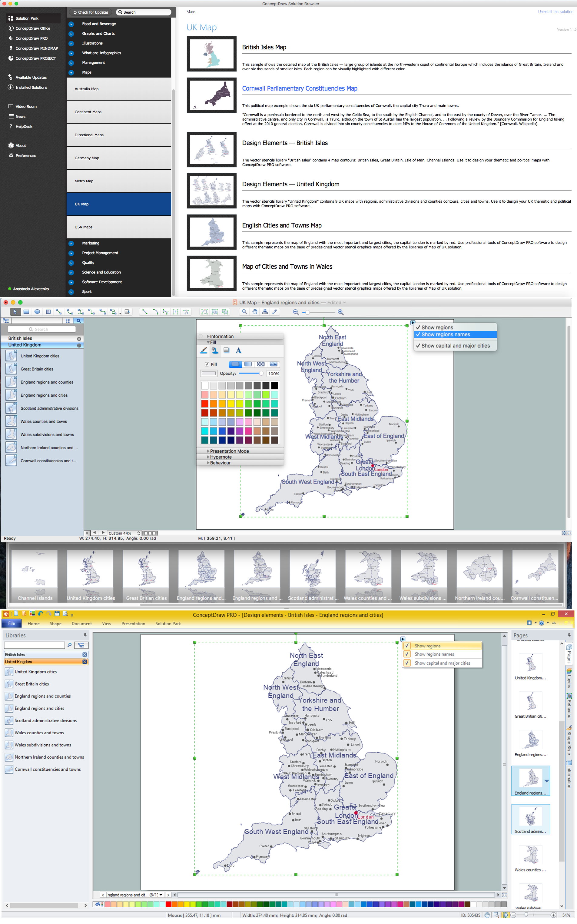
Task: Click zoom in magnifier in Mac toolbar
Action: pos(340,312)
